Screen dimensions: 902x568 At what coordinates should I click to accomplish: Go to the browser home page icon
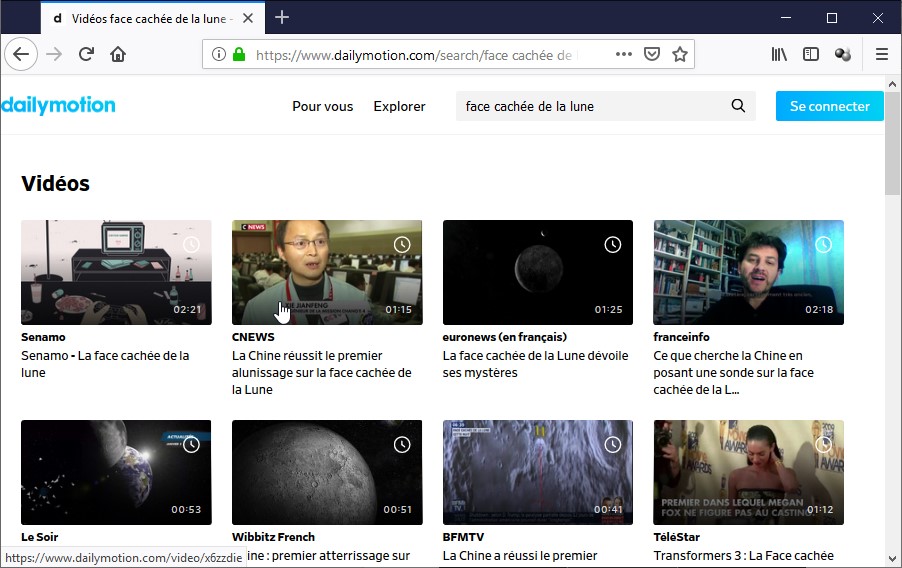pos(118,54)
